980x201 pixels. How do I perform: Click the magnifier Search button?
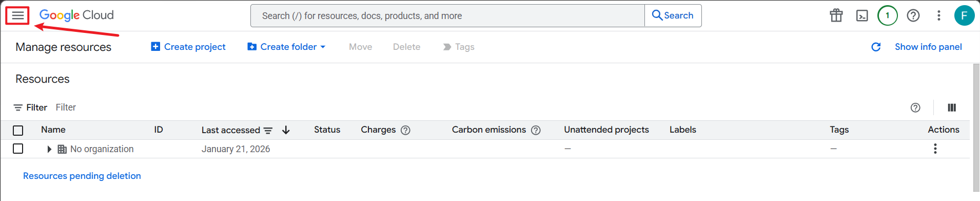coord(673,15)
